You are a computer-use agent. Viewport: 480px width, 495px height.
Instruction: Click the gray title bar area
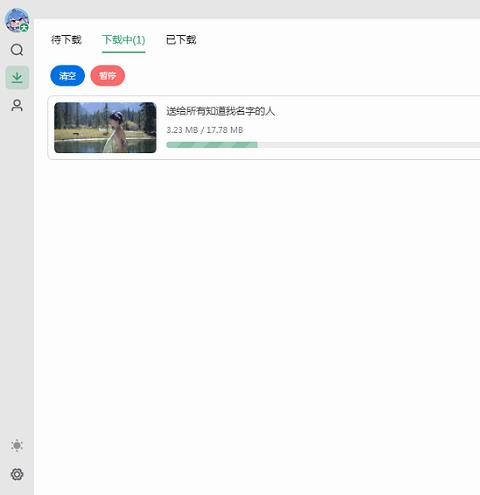(257, 9)
